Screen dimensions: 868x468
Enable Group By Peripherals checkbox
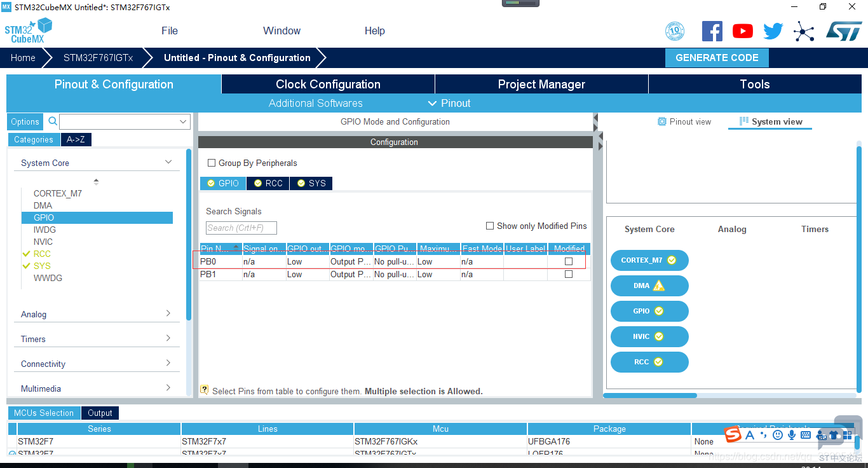212,163
